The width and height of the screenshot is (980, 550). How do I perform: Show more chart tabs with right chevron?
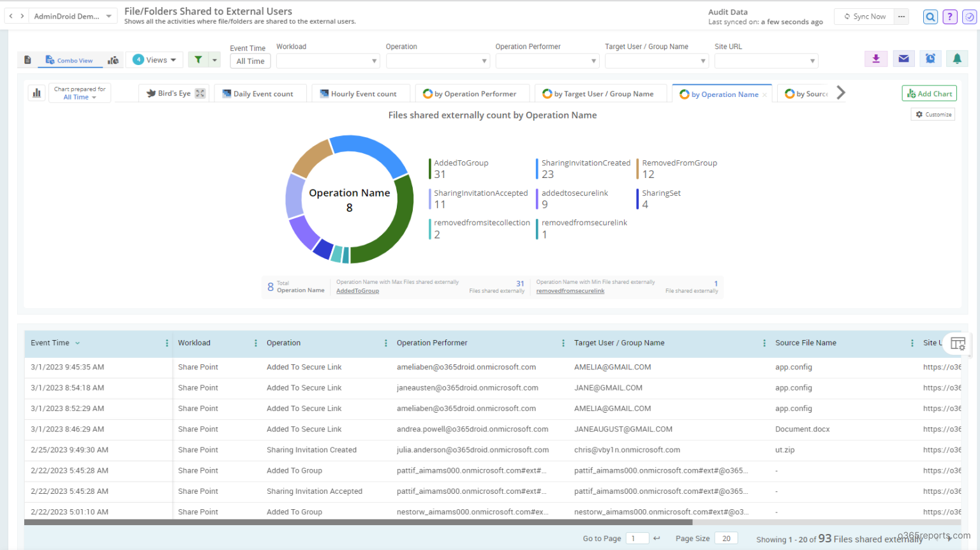841,93
